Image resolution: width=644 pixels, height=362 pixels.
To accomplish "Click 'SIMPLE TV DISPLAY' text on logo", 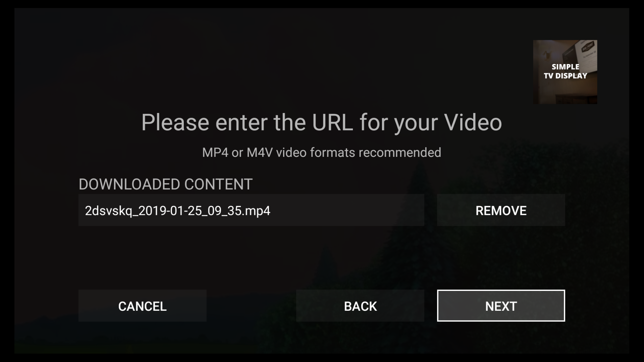I will tap(566, 71).
